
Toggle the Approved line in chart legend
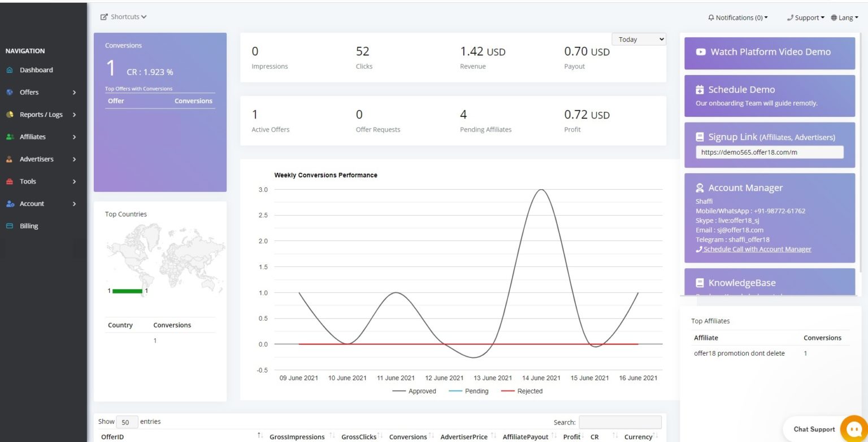(414, 391)
